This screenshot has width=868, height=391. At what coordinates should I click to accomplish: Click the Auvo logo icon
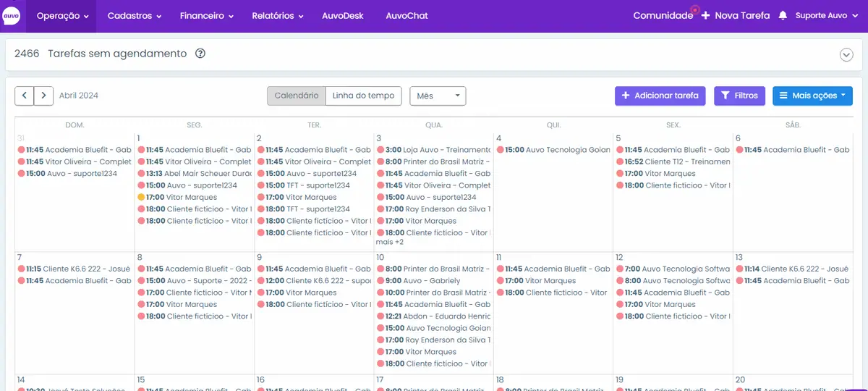[x=12, y=15]
